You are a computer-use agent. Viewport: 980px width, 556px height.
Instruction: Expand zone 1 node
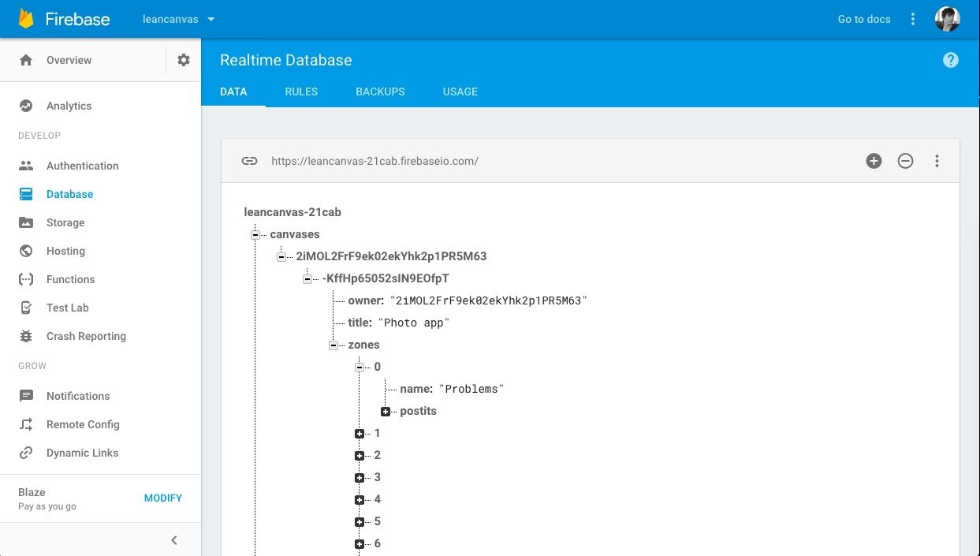359,434
